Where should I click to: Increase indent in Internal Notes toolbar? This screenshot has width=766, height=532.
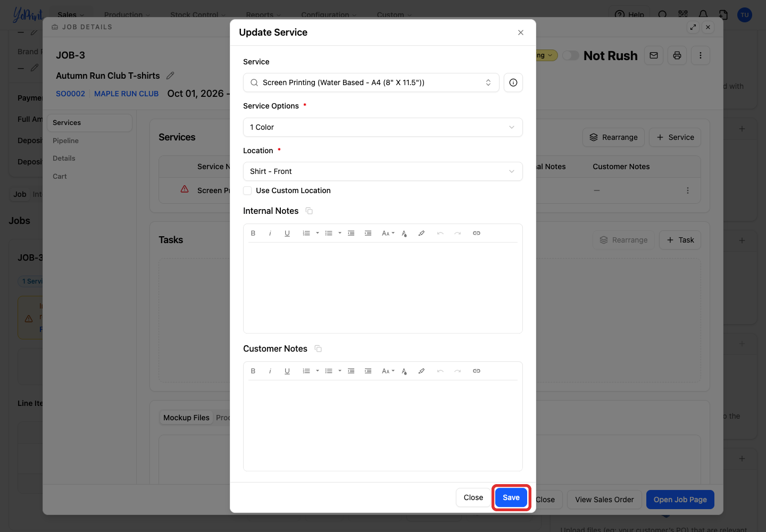pyautogui.click(x=368, y=233)
